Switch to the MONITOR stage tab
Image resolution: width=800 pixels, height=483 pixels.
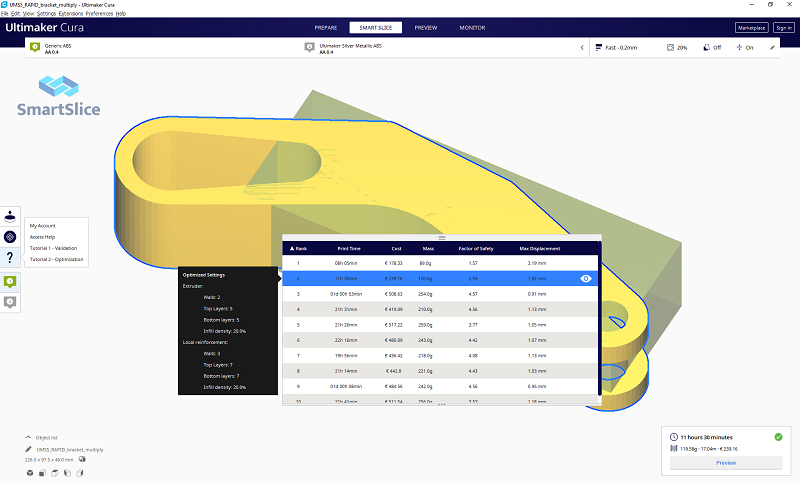pos(472,28)
